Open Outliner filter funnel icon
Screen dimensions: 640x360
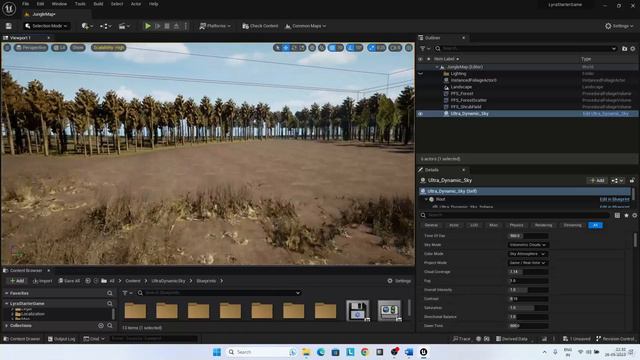[x=424, y=49]
